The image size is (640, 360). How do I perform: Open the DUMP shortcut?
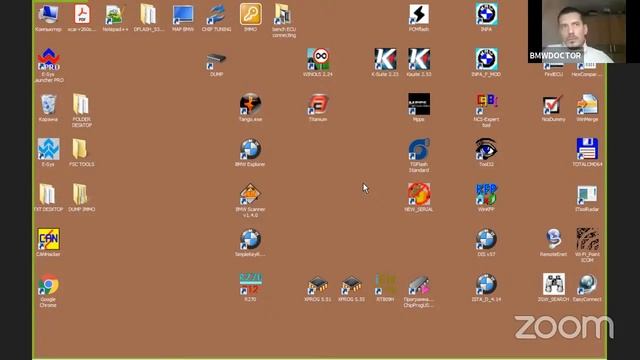click(x=216, y=60)
